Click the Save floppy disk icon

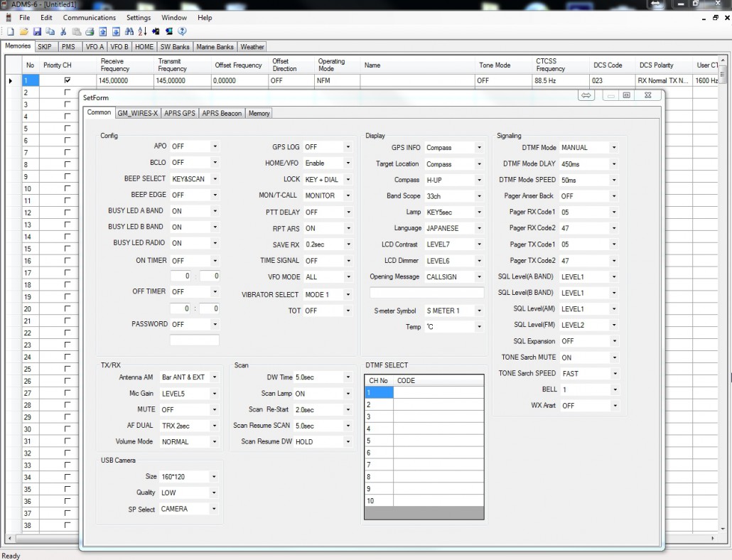pos(38,31)
